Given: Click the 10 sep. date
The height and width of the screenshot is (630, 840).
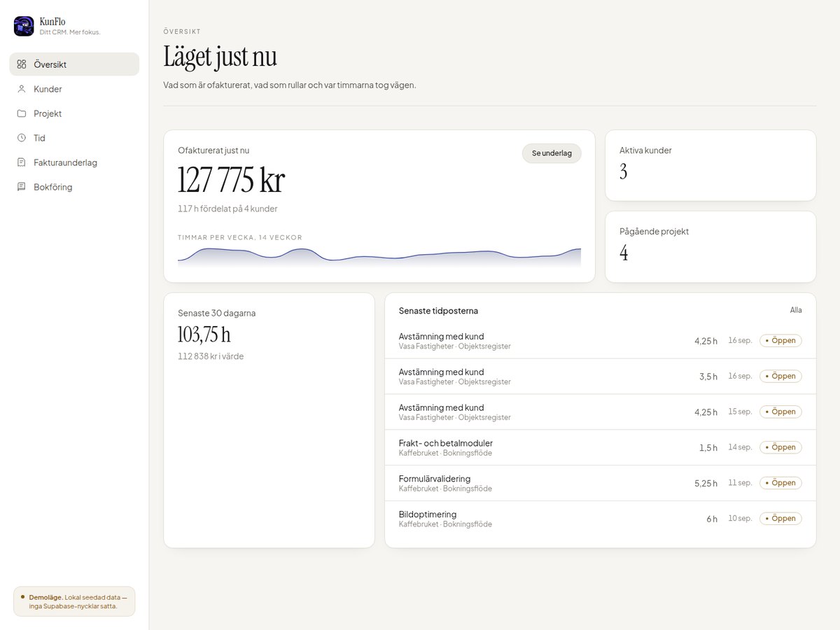Looking at the screenshot, I should click(740, 519).
